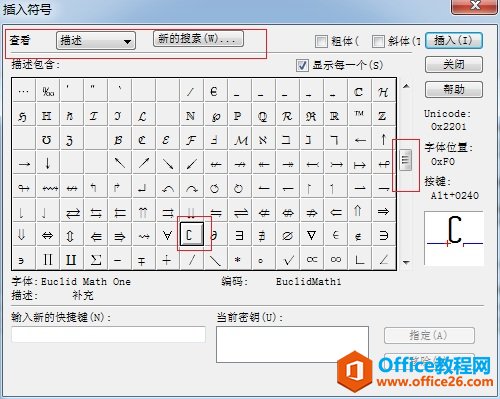Select the highlighted complement ∁ symbol

(191, 235)
